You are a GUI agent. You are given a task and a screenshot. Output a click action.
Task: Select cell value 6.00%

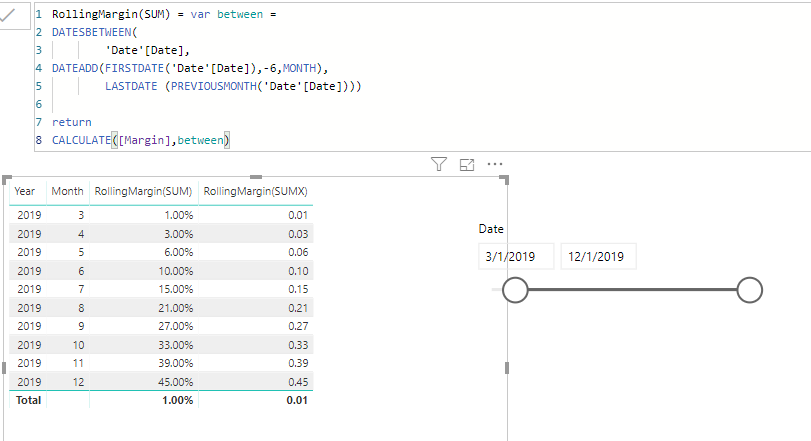pyautogui.click(x=178, y=252)
